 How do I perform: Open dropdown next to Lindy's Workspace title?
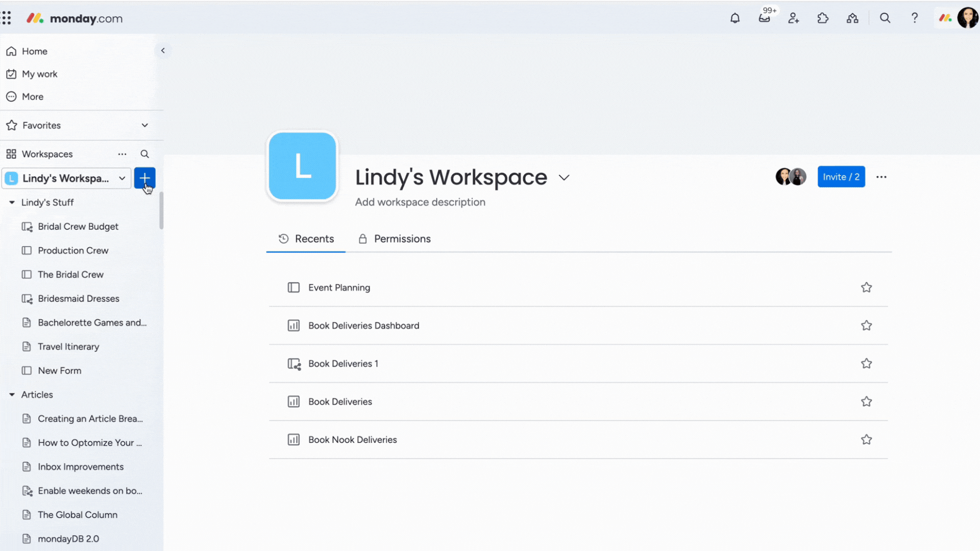pos(564,178)
